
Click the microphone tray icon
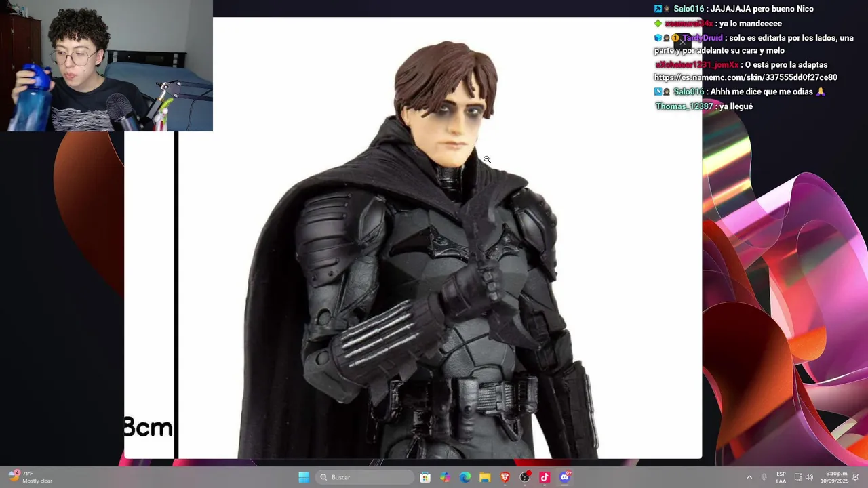click(764, 477)
